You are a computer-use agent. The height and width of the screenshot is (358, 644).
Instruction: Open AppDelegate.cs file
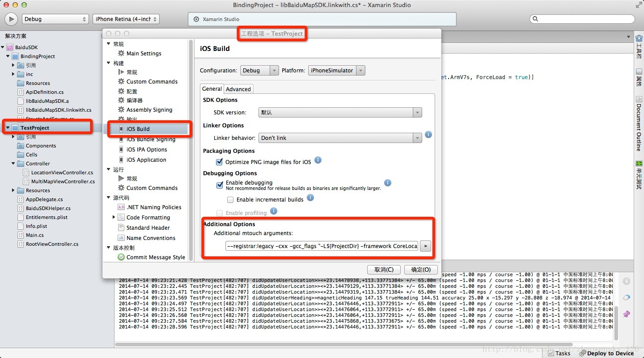click(44, 199)
